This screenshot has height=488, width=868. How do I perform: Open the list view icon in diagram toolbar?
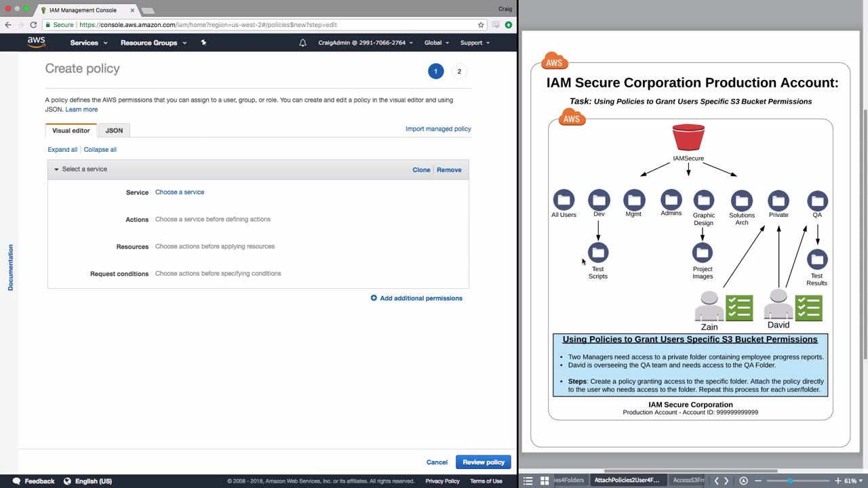point(528,481)
